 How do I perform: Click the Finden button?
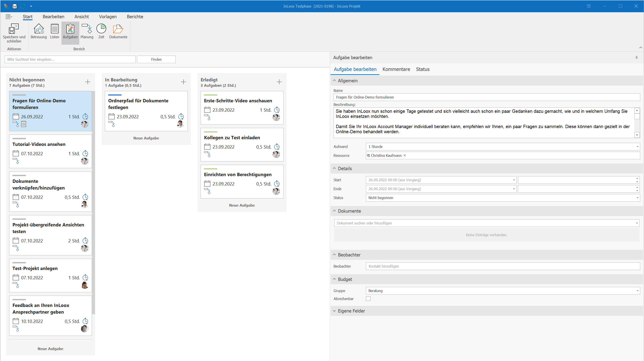(156, 59)
